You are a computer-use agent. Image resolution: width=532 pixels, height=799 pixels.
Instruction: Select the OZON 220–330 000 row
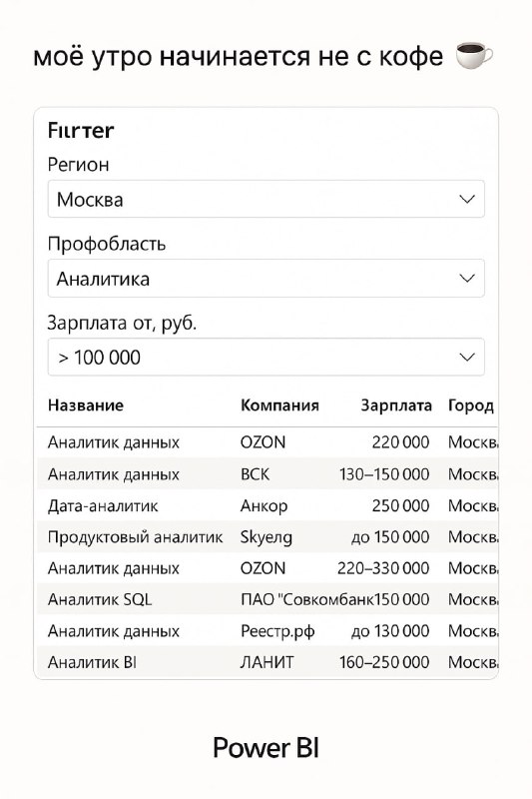[267, 567]
